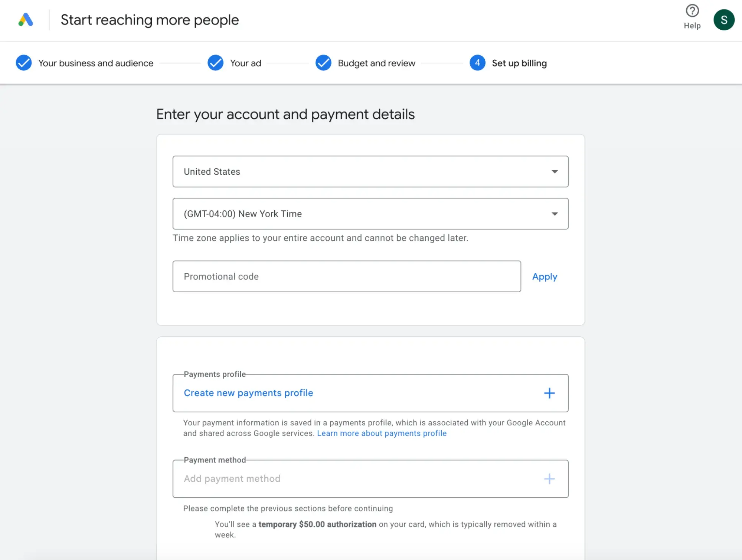Click the Create new payments profile option
The image size is (742, 560).
(x=370, y=393)
